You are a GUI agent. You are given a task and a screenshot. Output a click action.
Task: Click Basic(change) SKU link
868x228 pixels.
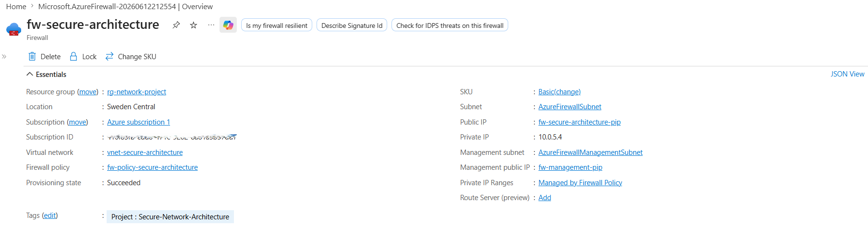point(560,92)
